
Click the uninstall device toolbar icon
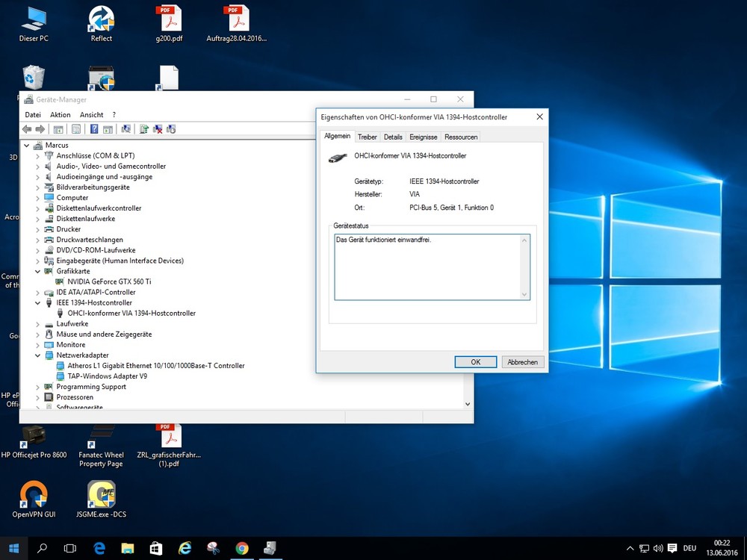[158, 129]
